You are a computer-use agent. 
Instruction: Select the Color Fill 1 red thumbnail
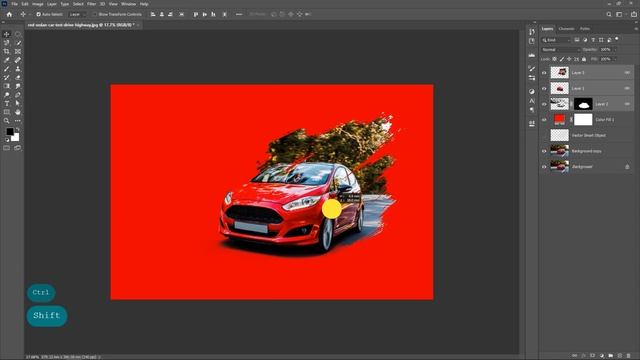559,120
